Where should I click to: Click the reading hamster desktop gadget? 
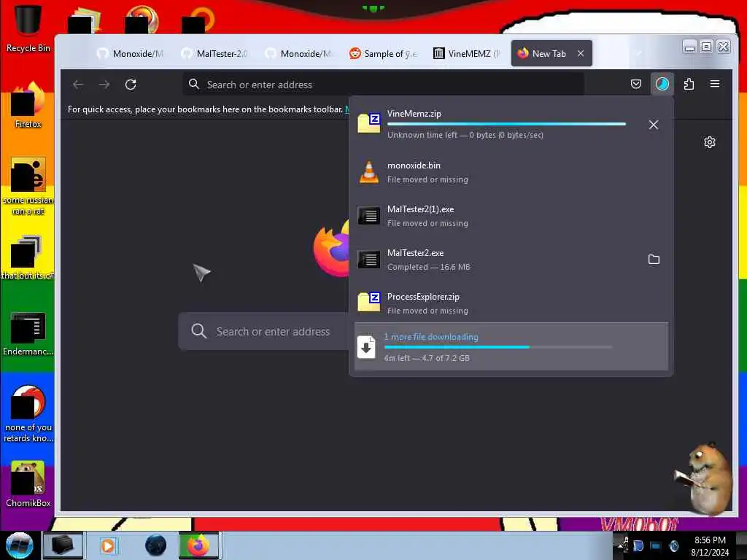pyautogui.click(x=704, y=479)
